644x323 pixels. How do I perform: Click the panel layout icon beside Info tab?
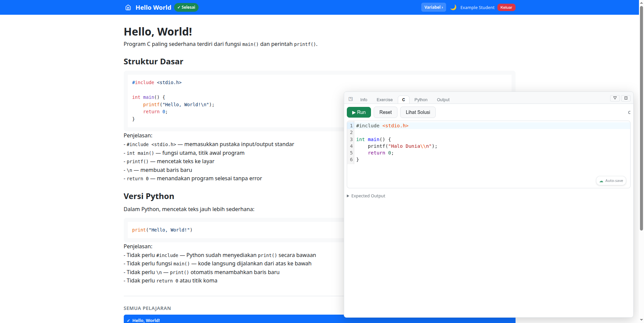351,99
